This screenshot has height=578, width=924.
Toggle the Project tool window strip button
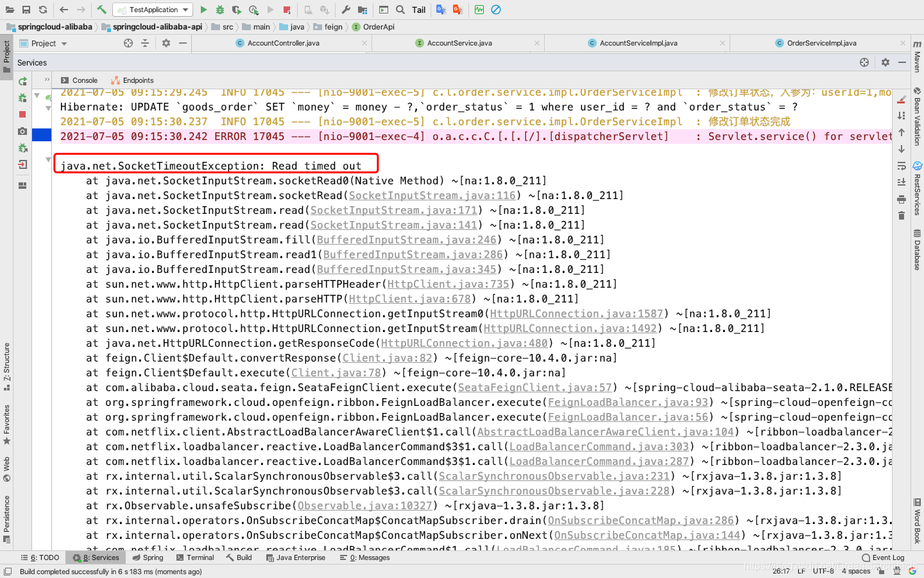tap(6, 57)
